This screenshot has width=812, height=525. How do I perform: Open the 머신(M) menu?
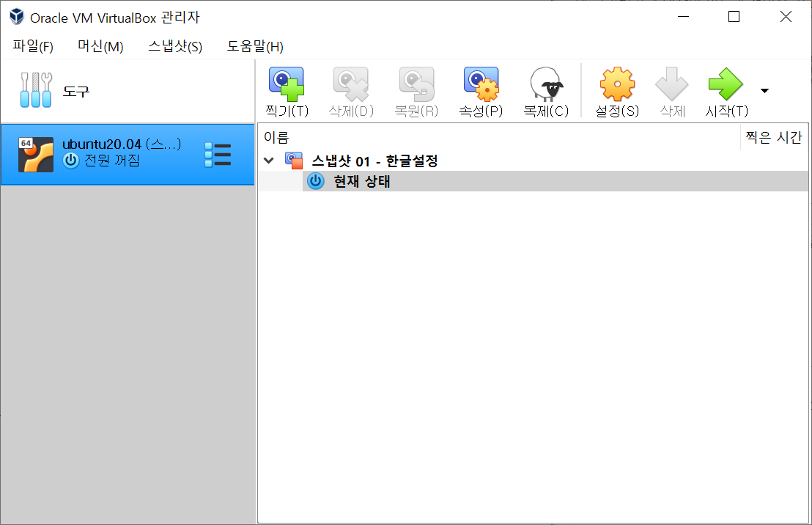tap(100, 46)
